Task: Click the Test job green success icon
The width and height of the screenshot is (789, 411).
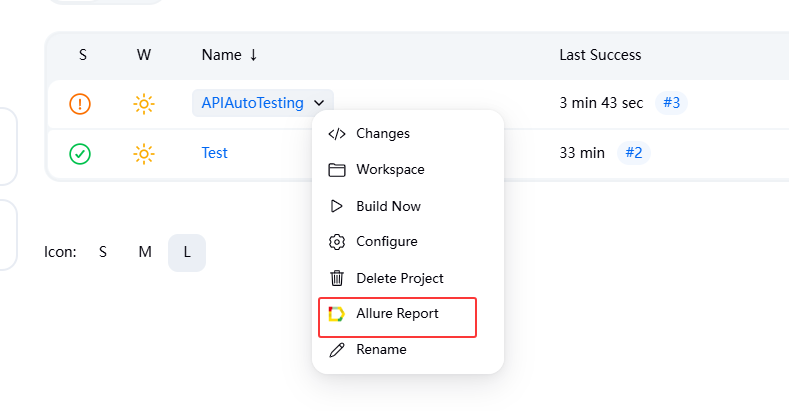Action: point(81,153)
